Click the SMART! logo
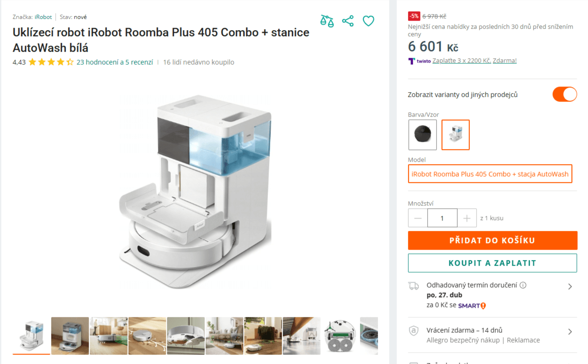588x364 pixels. click(x=472, y=305)
